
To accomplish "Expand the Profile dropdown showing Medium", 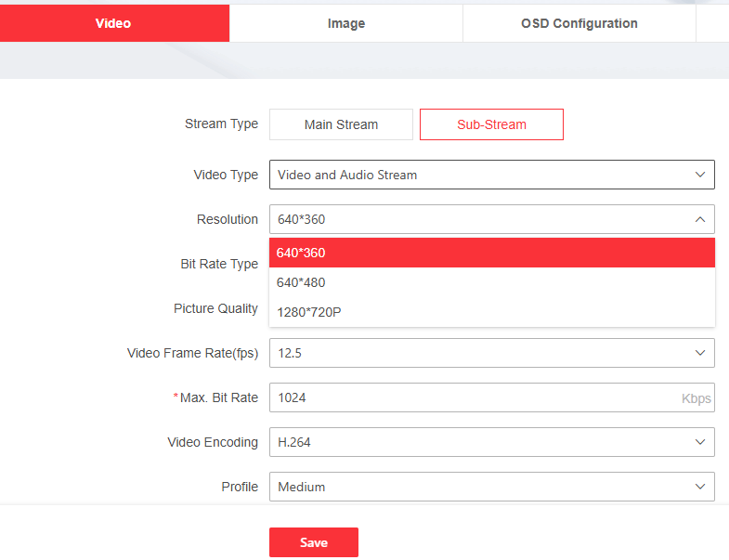I will (474, 487).
